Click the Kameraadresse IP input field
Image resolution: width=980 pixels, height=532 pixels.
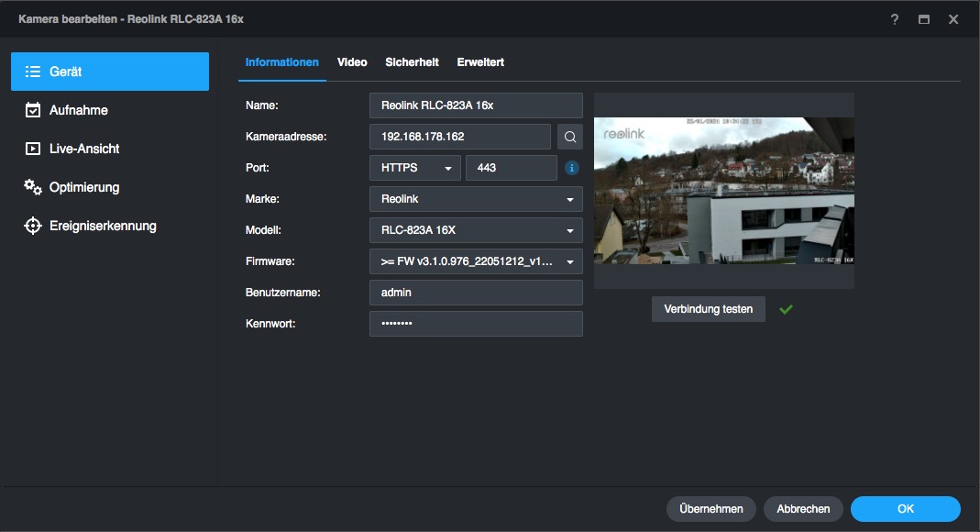[x=459, y=137]
